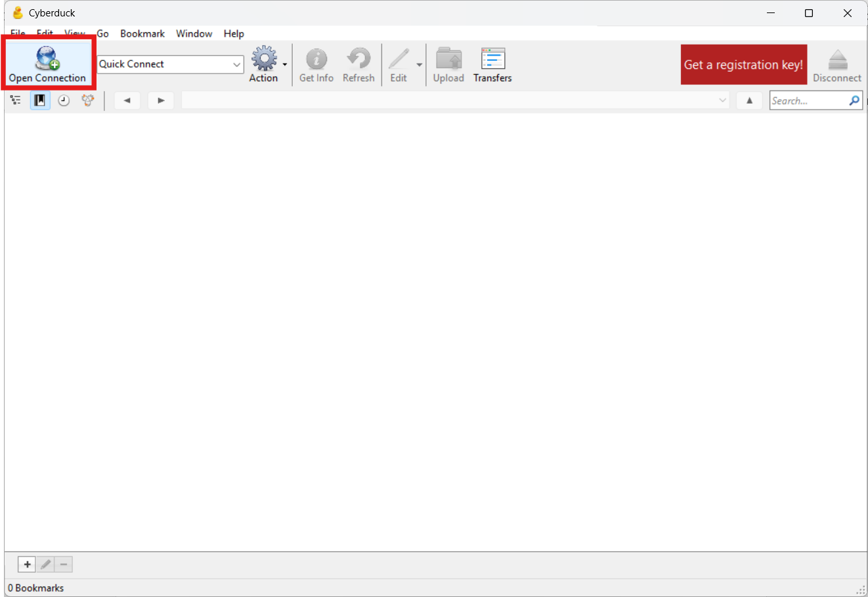Click the Edit pencil toolbar icon
This screenshot has height=597, width=868.
(x=399, y=59)
